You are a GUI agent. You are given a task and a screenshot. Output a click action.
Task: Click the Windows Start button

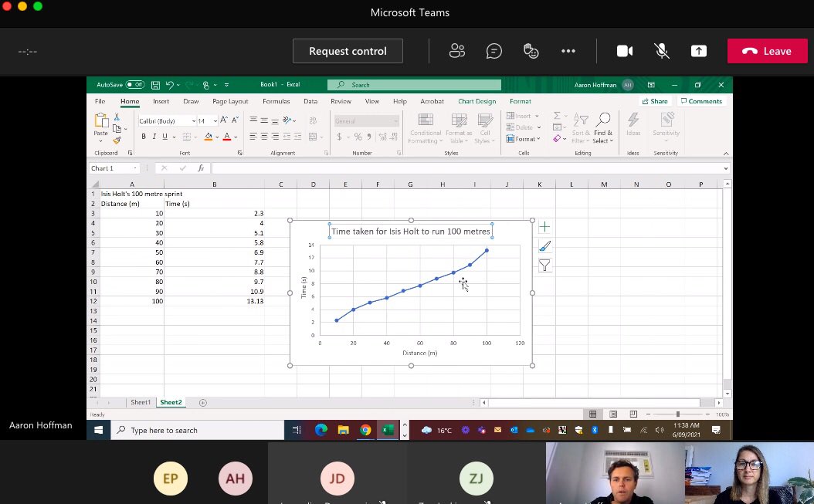pyautogui.click(x=98, y=430)
